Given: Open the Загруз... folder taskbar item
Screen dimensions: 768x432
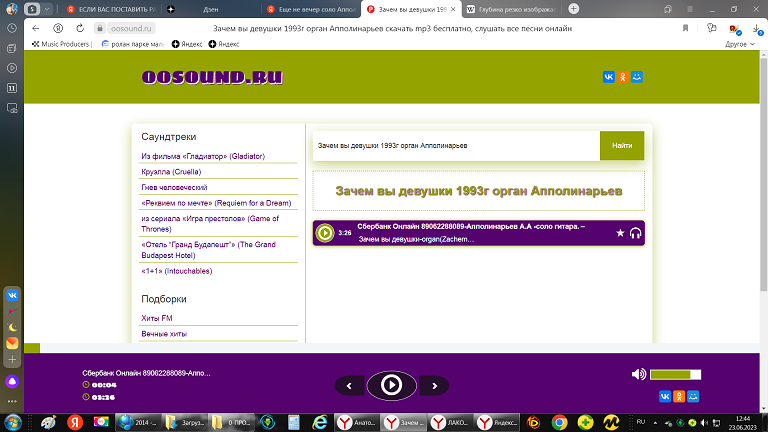Looking at the screenshot, I should pyautogui.click(x=185, y=422).
